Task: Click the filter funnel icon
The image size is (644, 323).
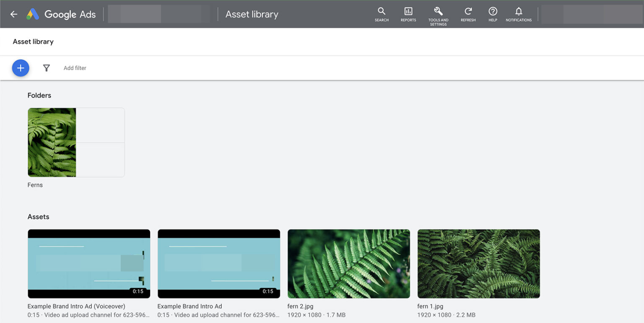Action: (x=46, y=68)
